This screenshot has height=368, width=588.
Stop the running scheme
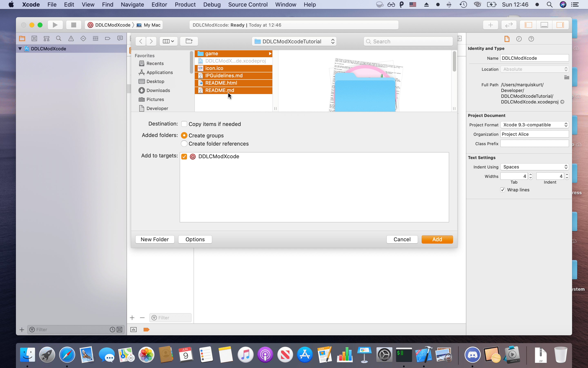click(x=74, y=25)
